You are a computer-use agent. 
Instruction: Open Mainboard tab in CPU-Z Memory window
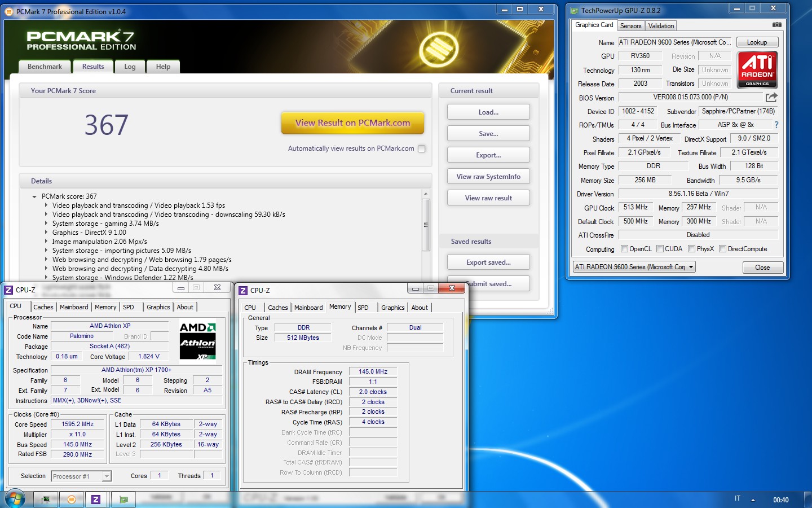pos(308,308)
